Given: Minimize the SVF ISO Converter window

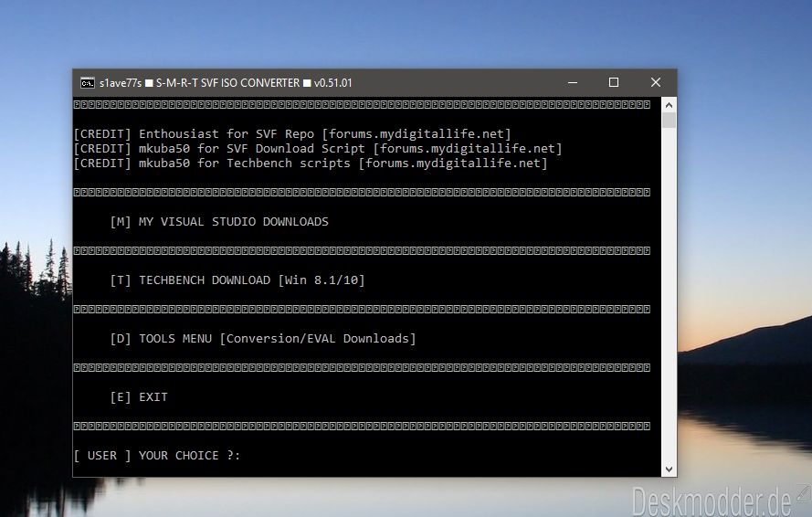Looking at the screenshot, I should coord(572,83).
